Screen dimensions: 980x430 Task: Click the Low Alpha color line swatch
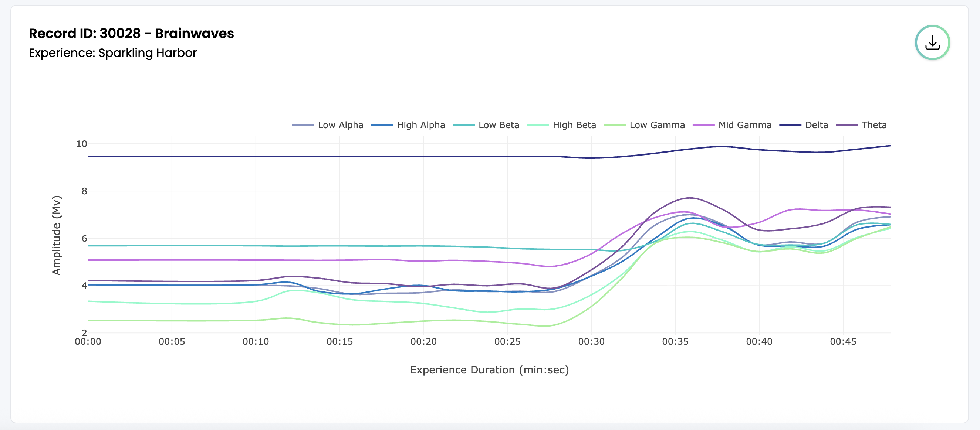point(303,125)
